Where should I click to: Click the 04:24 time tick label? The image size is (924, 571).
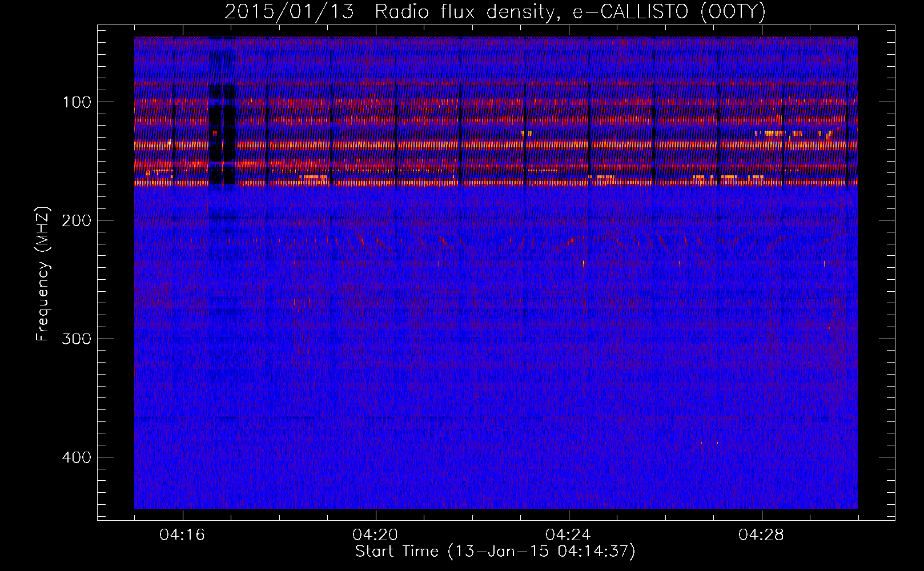[568, 535]
